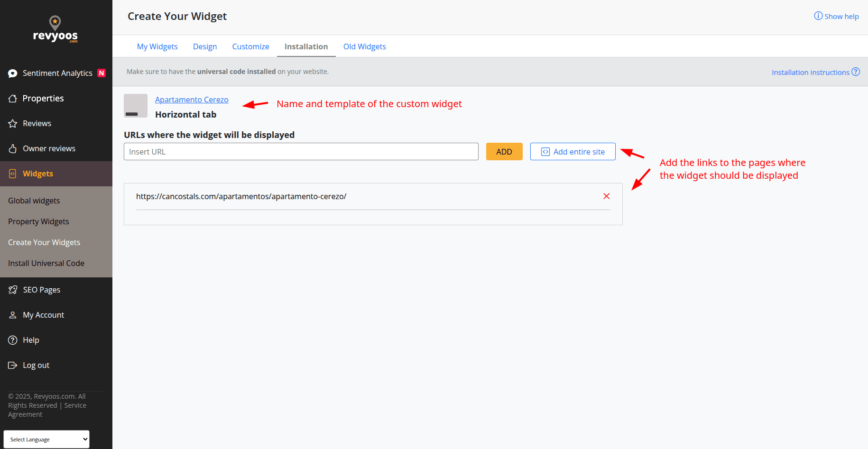
Task: Open the Apartamento Cerezo link
Action: tap(192, 100)
